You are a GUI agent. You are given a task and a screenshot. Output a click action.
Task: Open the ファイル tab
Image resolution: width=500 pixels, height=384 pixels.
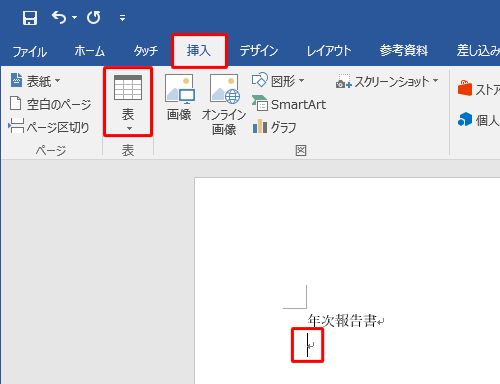click(x=29, y=51)
